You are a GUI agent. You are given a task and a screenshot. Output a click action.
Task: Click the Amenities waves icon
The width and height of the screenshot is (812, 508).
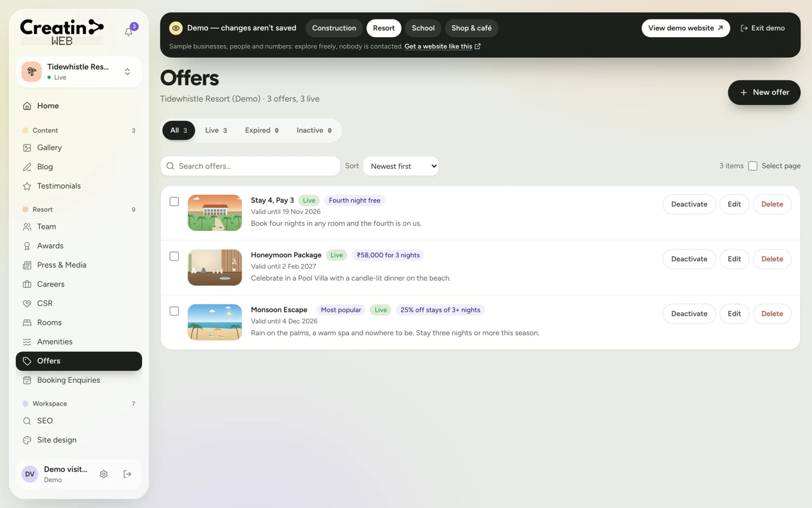[27, 342]
